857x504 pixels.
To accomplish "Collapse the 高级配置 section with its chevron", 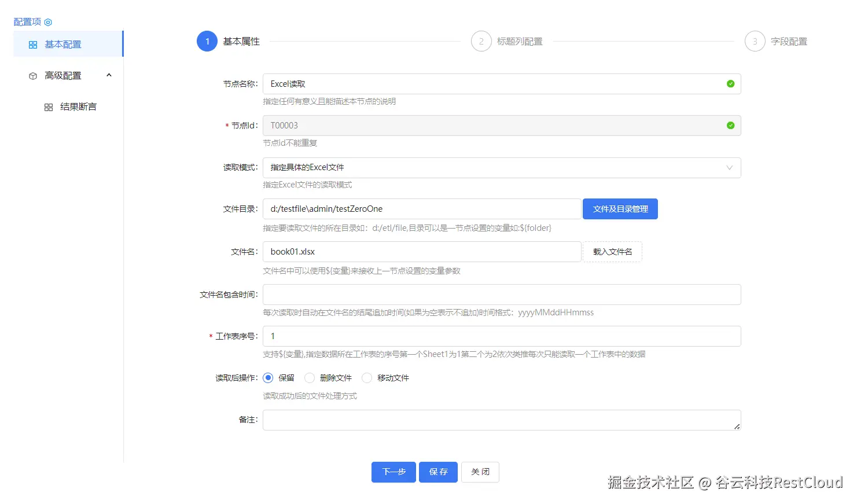I will coord(109,75).
